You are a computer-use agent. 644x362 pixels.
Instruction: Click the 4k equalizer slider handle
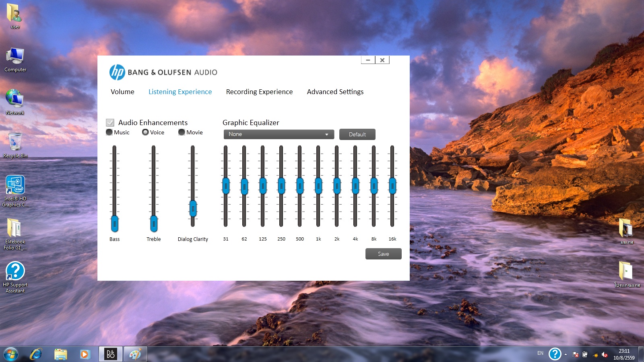355,186
